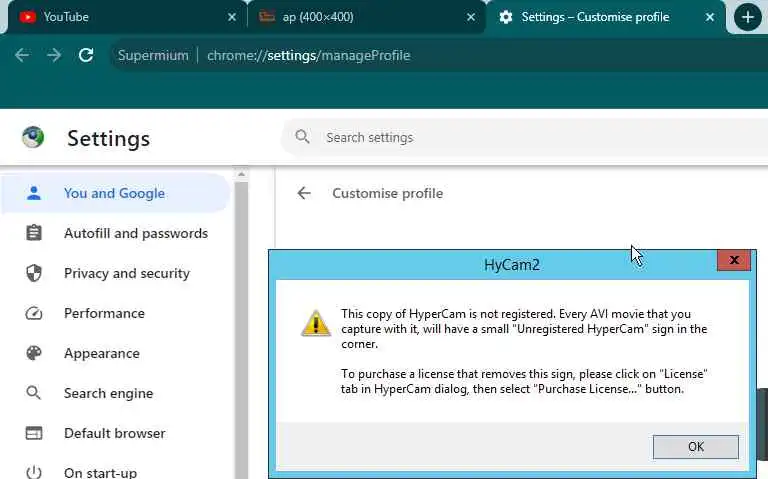Select the Settings – Customise profile tab
The image size is (768, 479).
coord(605,17)
